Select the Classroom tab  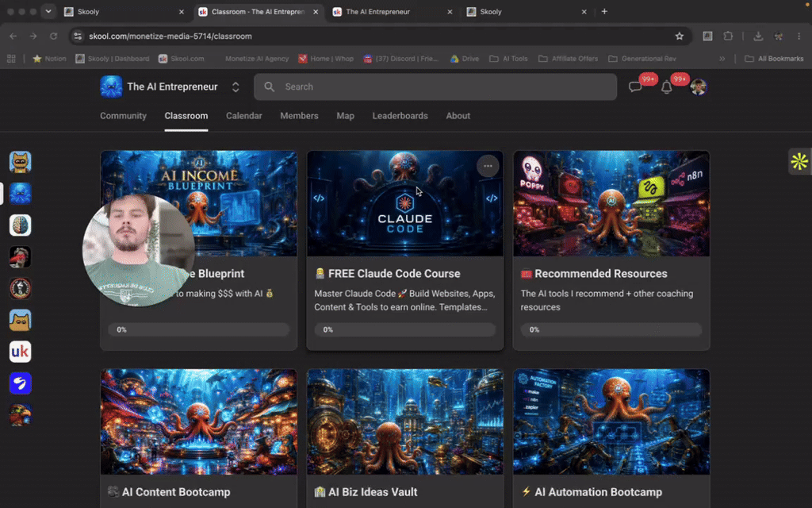(x=186, y=116)
